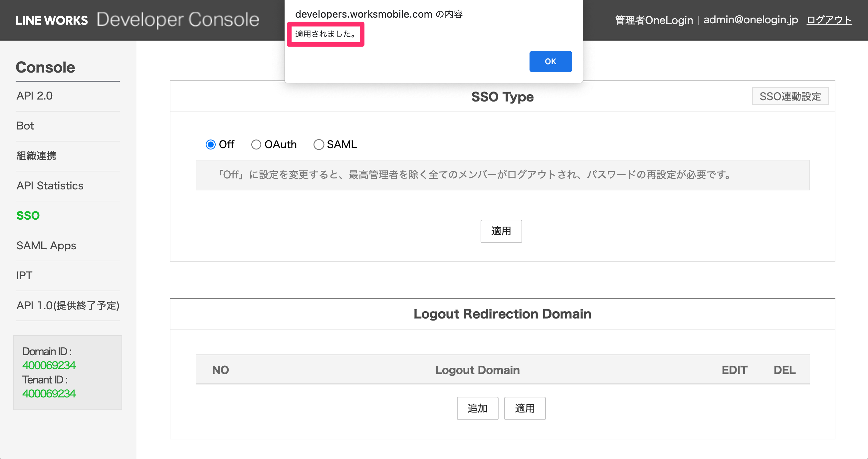Open API 1.0(提供終了予定) sidebar item
Screen dimensions: 868x459
[68, 306]
